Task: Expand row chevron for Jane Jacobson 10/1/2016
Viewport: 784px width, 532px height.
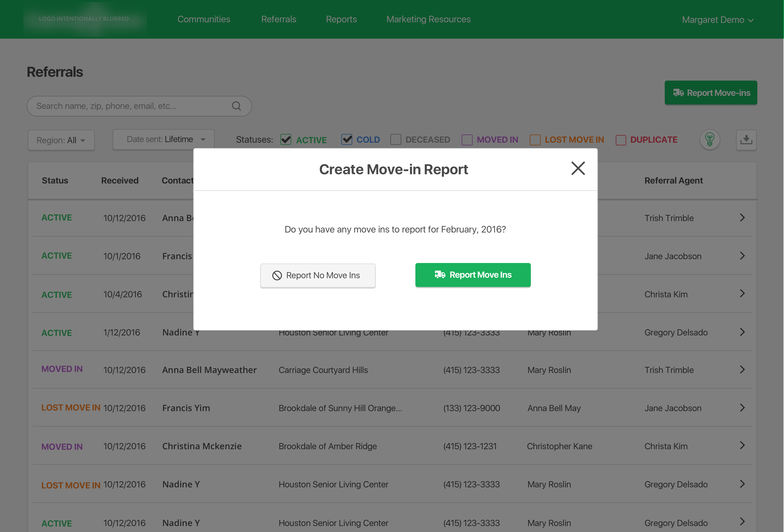Action: 742,256
